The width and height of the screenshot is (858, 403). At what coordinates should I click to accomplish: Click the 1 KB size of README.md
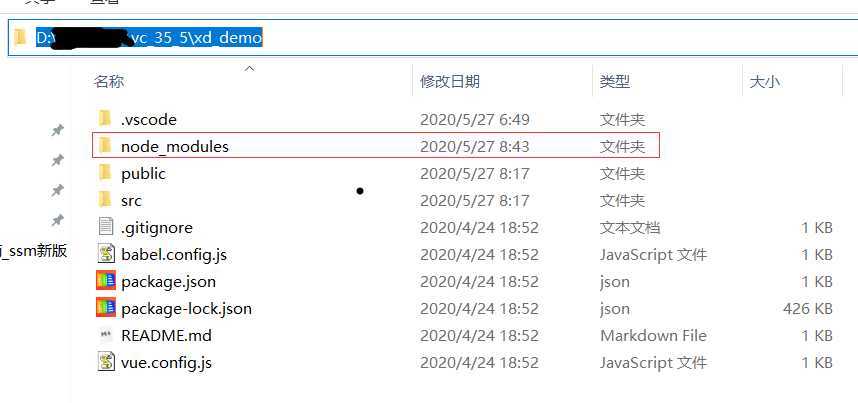point(817,335)
